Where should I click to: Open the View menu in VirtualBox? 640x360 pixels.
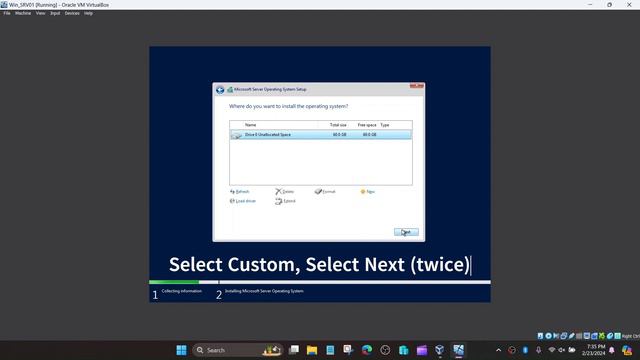40,13
